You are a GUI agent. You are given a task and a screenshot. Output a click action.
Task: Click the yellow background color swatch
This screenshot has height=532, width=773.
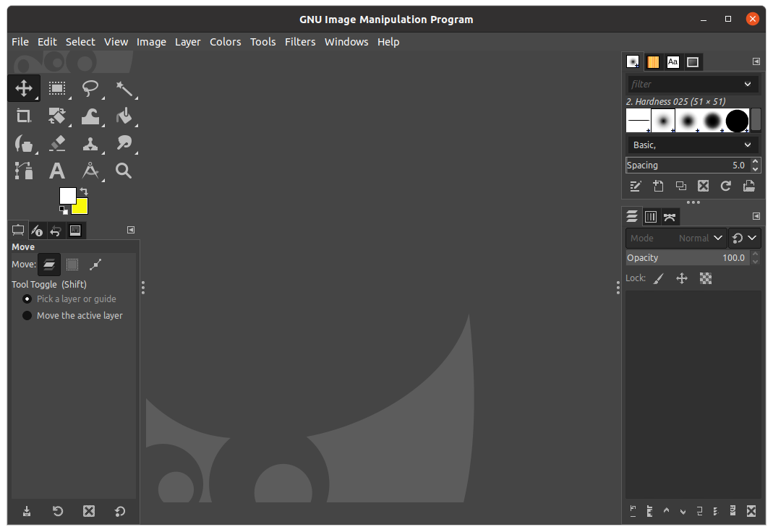[81, 208]
